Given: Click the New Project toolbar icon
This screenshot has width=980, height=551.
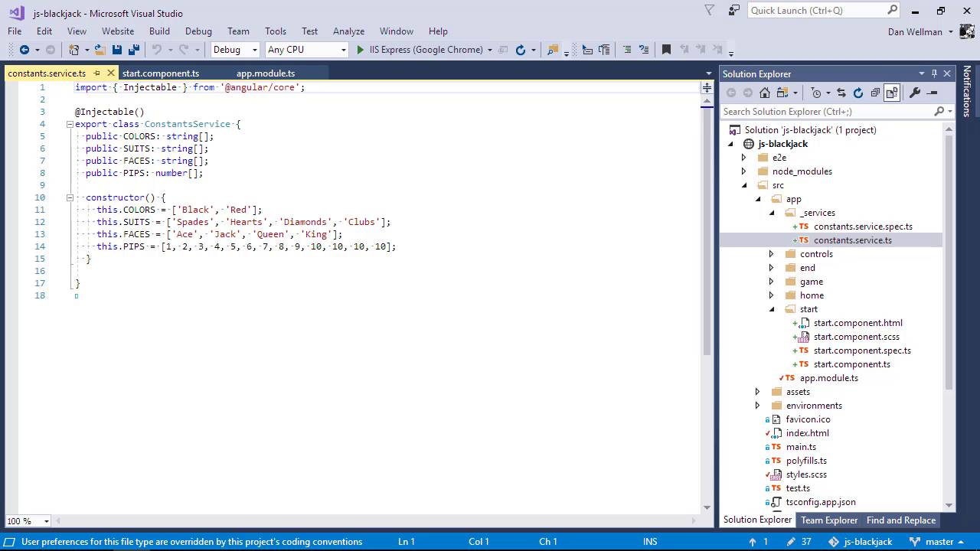Looking at the screenshot, I should 73,50.
